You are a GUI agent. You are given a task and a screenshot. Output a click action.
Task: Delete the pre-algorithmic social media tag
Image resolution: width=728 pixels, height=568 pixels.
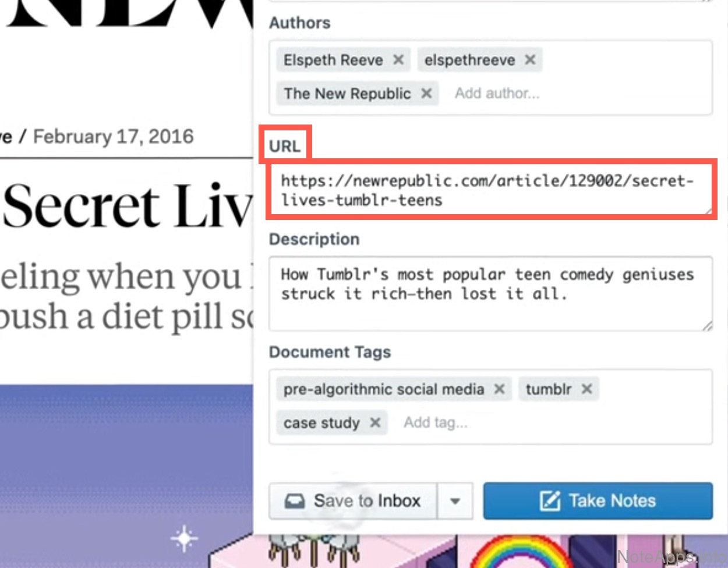[x=499, y=389]
